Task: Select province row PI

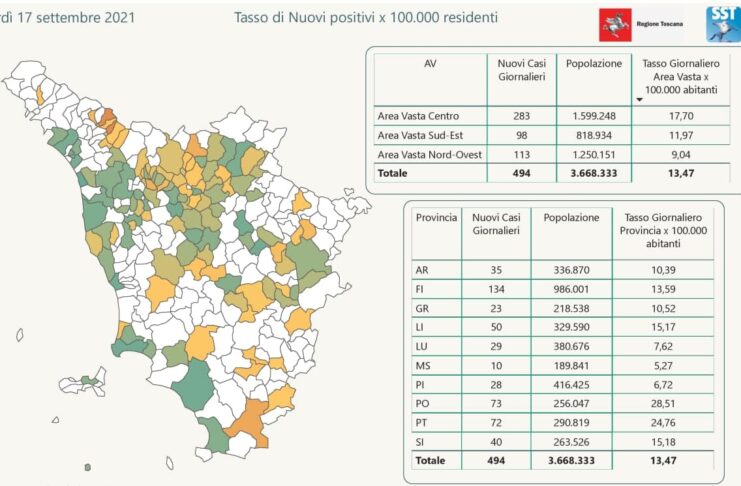Action: 562,385
